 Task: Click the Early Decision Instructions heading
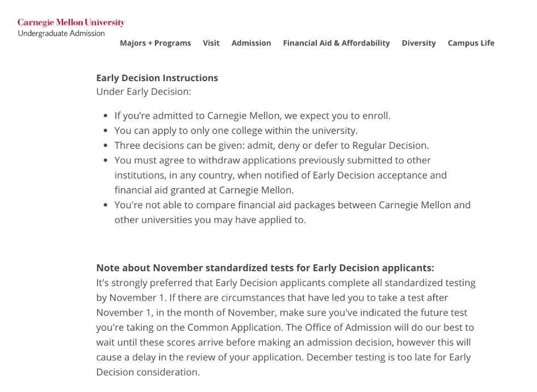click(157, 78)
